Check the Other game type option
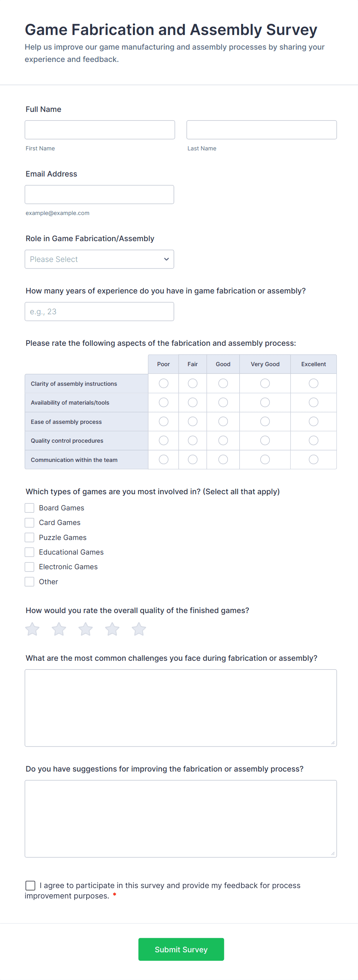Screen dimensions: 358x980 point(30,582)
